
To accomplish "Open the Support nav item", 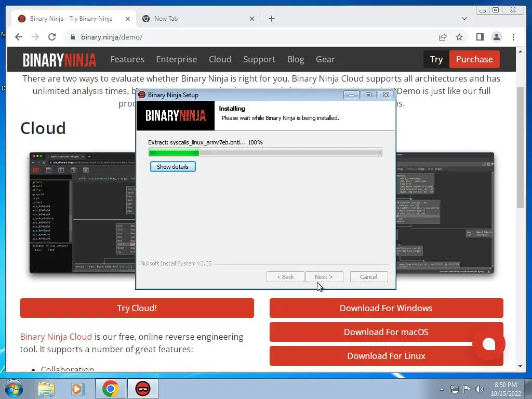I will pos(259,59).
